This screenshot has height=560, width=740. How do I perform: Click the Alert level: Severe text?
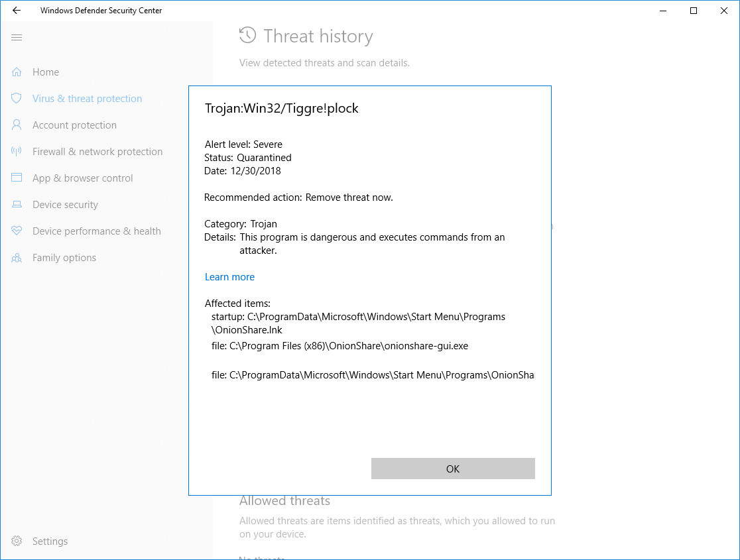(243, 144)
